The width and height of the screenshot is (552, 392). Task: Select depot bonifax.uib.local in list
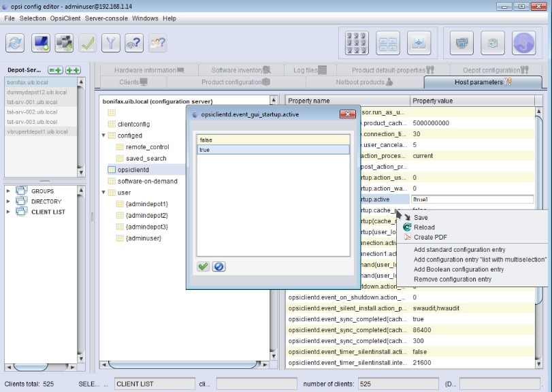(x=40, y=82)
